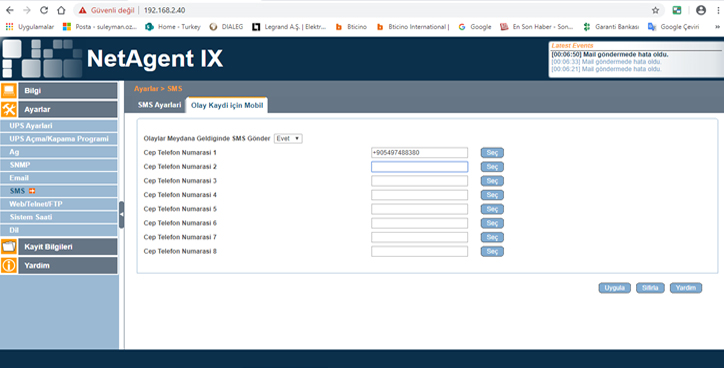Screen dimensions: 724x368
Task: Open the green extension icon in the toolbar
Action: click(677, 10)
